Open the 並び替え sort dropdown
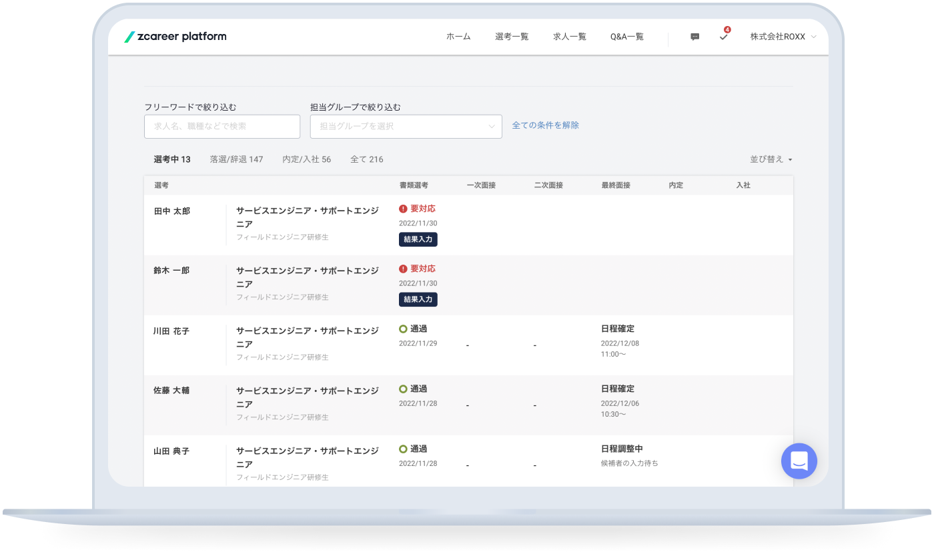The width and height of the screenshot is (934, 560). coord(771,160)
